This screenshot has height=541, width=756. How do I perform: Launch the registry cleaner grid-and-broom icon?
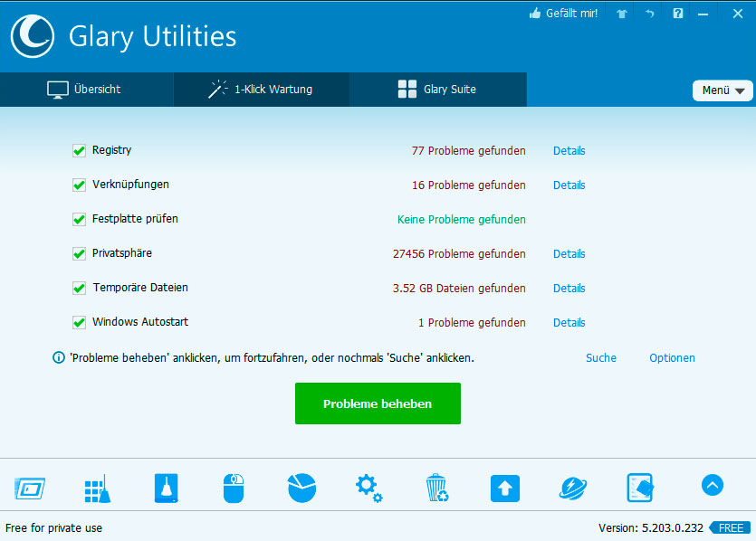click(98, 489)
